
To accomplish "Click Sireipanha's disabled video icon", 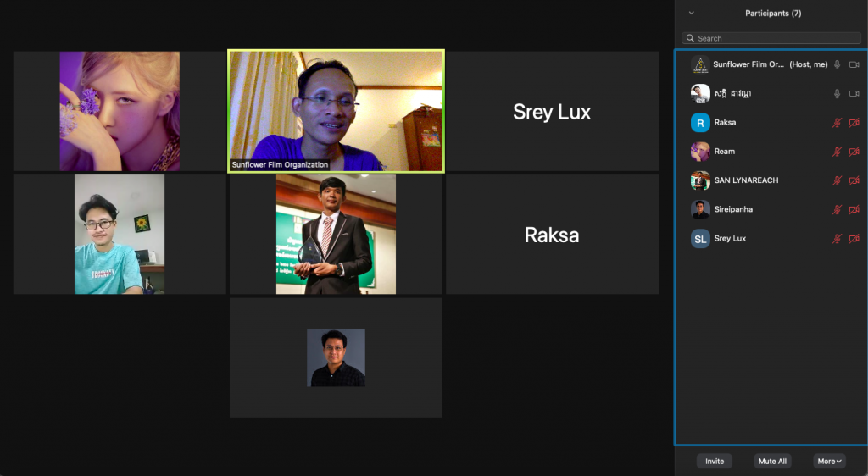I will tap(854, 209).
